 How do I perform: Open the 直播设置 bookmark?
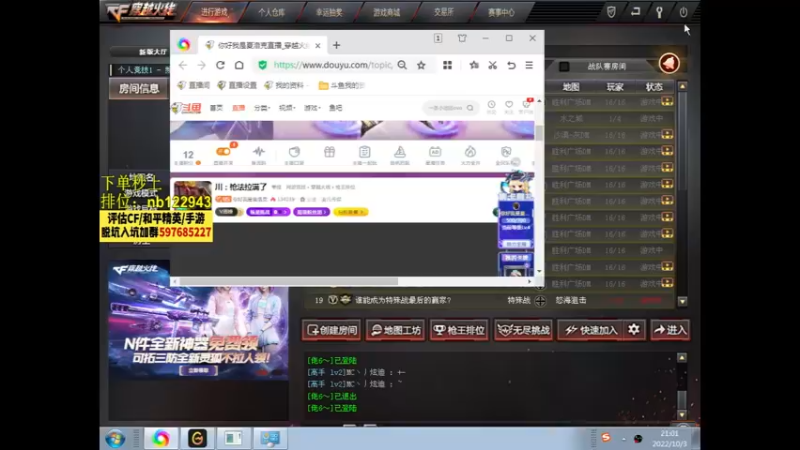237,85
